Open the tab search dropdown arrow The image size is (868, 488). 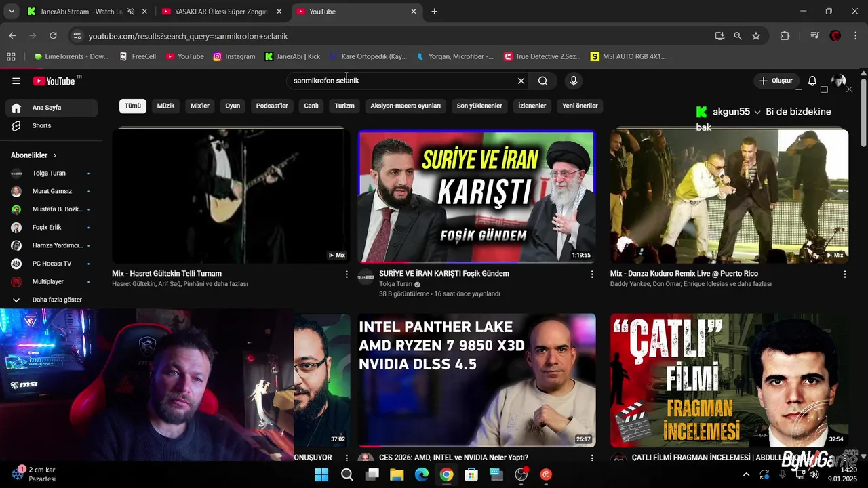pos(12,12)
